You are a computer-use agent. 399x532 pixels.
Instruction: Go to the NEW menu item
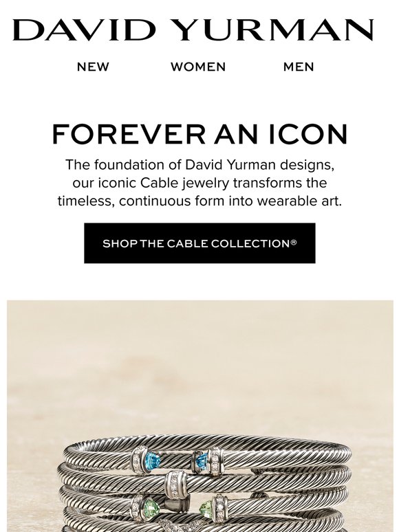click(93, 67)
